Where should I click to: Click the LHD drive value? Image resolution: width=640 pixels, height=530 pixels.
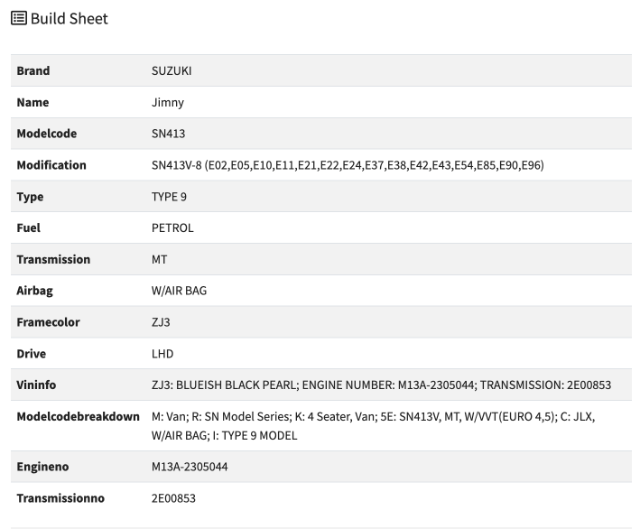click(162, 354)
